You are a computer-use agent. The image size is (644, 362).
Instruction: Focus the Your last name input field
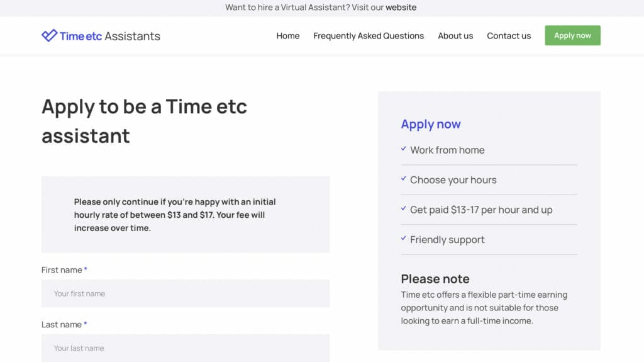186,348
